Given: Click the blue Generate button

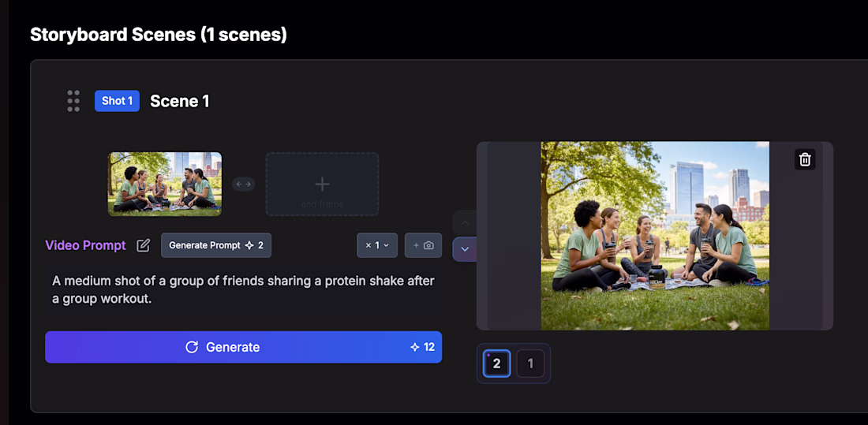Looking at the screenshot, I should (244, 347).
